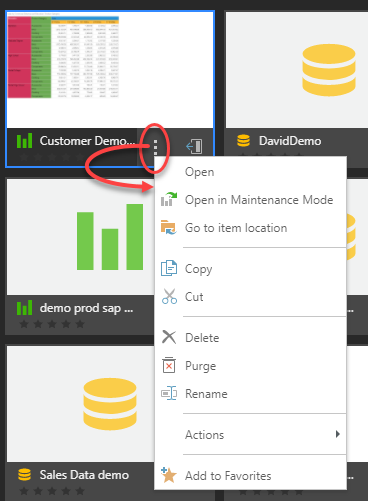Screen dimensions: 368x501
Task: Select Cut in the context menu
Action: (x=250, y=297)
